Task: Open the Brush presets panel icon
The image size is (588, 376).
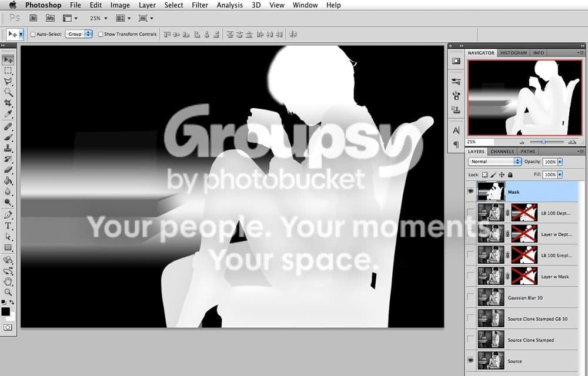Action: click(456, 82)
